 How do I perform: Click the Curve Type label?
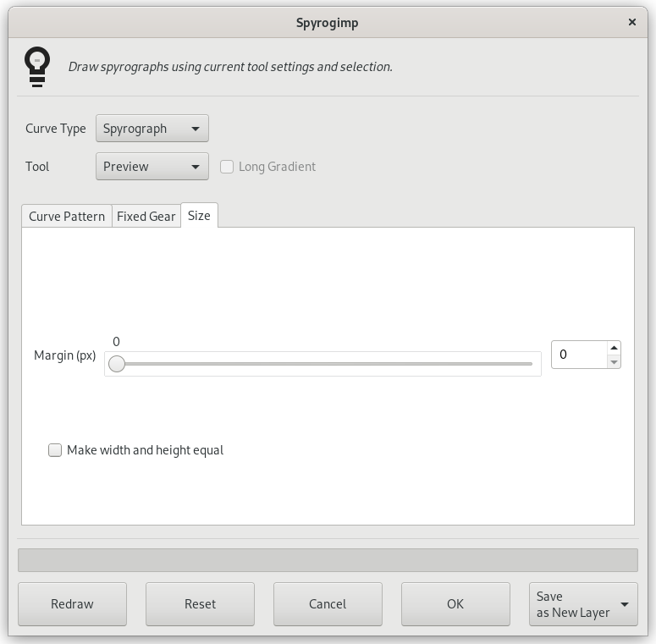(x=56, y=129)
